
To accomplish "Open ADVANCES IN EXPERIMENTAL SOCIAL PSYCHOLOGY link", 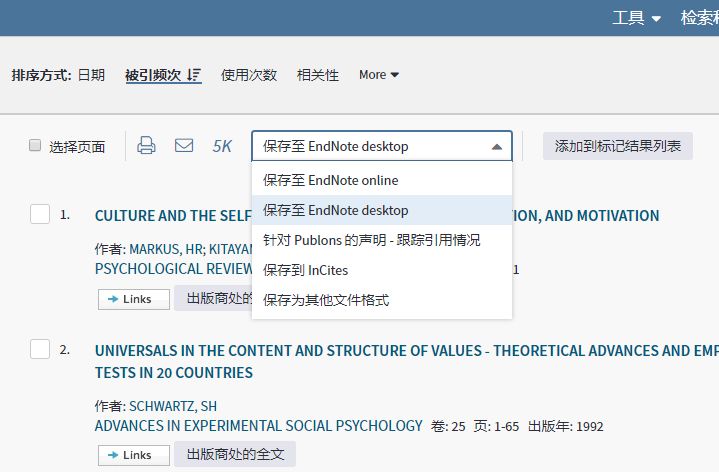I will click(x=259, y=426).
